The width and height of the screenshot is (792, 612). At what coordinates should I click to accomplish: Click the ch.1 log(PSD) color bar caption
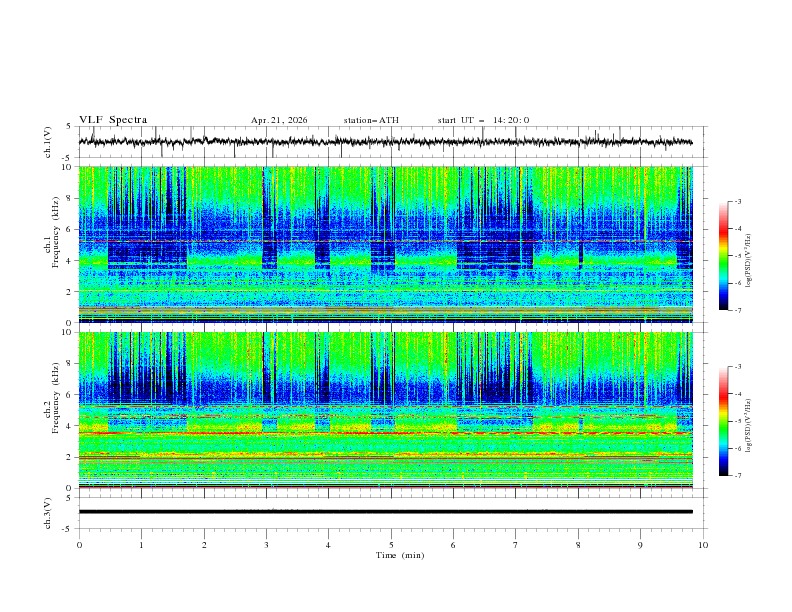(x=749, y=261)
